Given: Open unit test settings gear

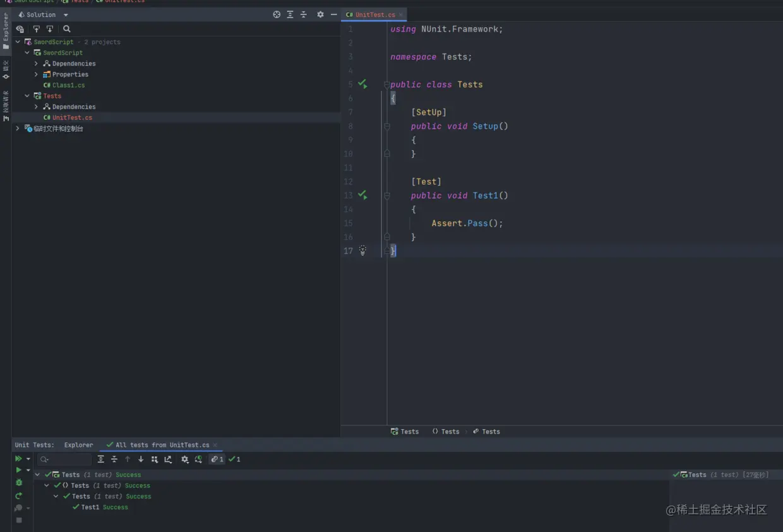Looking at the screenshot, I should click(x=184, y=459).
